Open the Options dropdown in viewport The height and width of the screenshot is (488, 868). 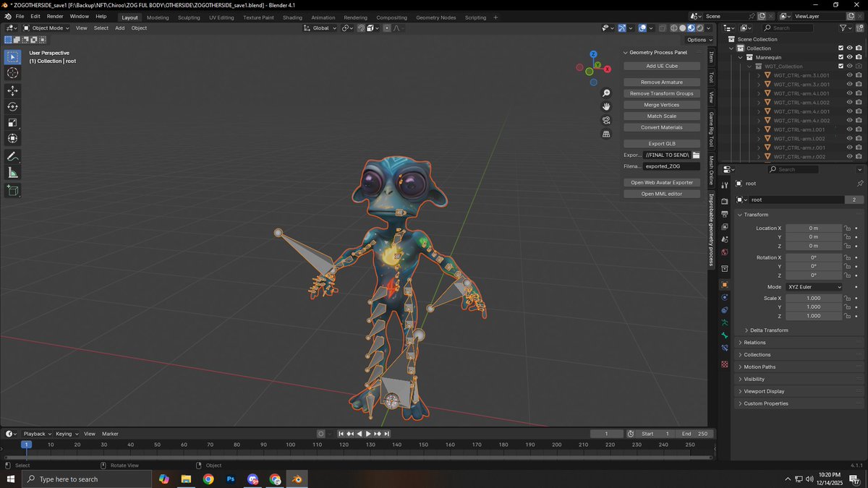point(699,40)
